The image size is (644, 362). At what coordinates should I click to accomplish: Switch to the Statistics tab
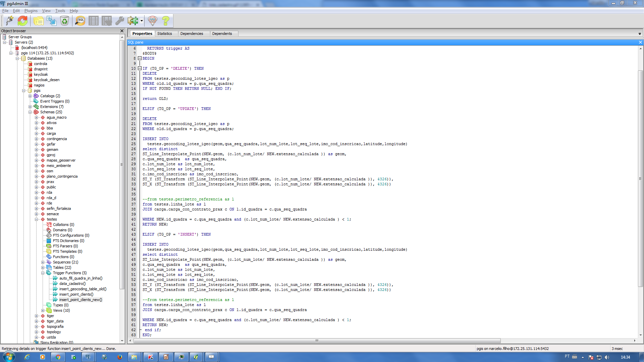coord(164,34)
